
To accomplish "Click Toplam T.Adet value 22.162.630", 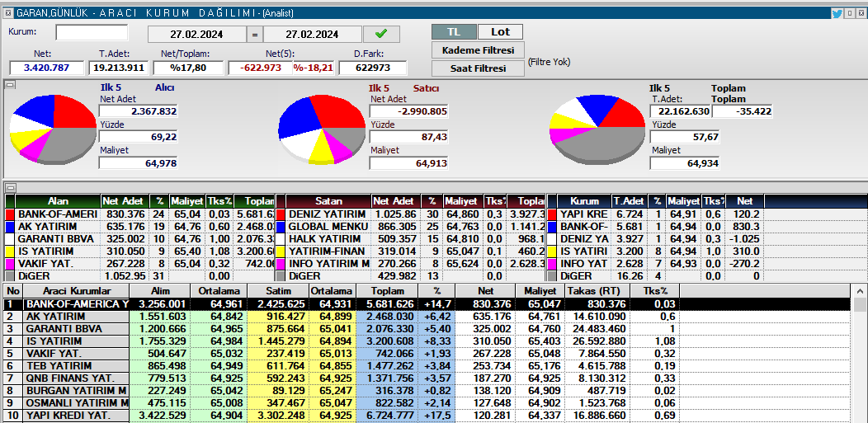I will (x=681, y=111).
